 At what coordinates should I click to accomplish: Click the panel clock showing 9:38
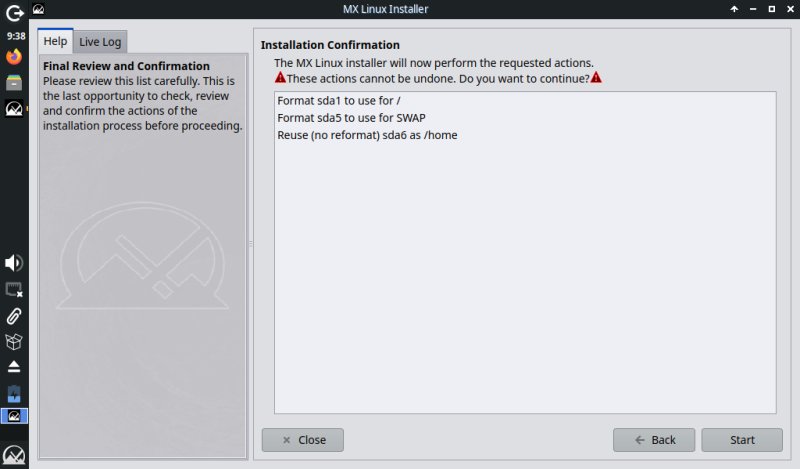point(14,36)
